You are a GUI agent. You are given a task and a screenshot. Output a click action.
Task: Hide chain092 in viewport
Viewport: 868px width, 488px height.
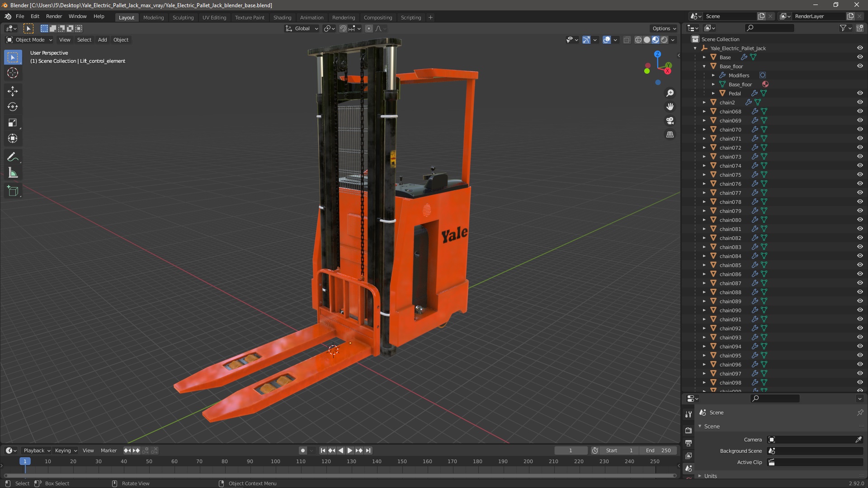[860, 328]
